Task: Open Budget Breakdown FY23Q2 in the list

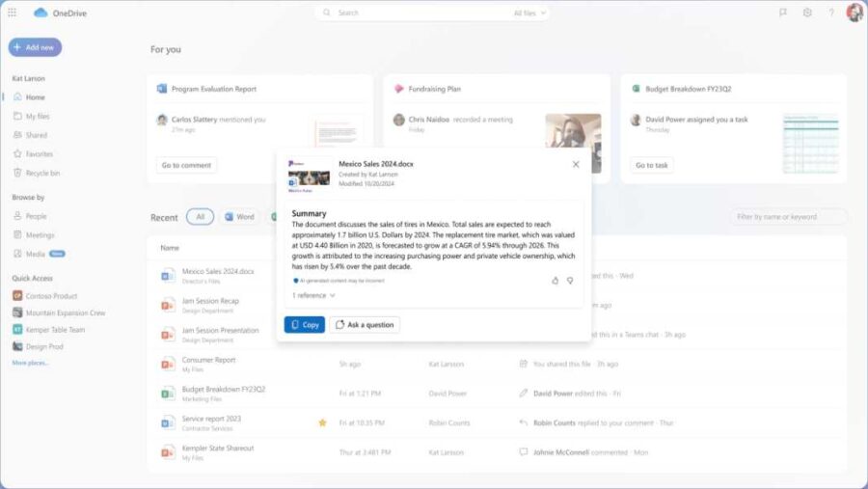Action: (x=224, y=390)
